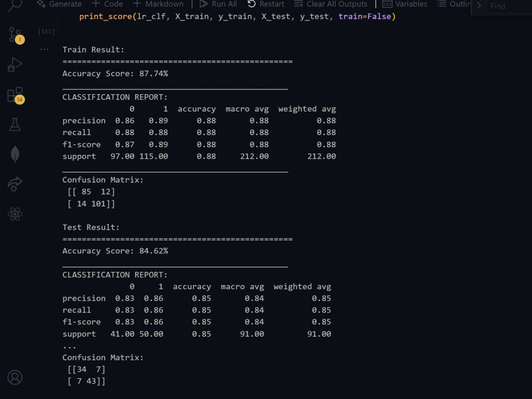Open the Run and Debug view
This screenshot has width=532, height=399.
tap(14, 64)
